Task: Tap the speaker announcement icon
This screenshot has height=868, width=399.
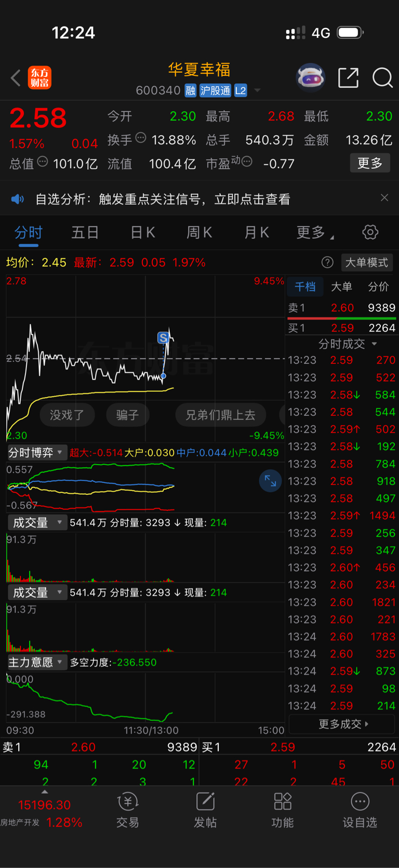Action: coord(18,199)
